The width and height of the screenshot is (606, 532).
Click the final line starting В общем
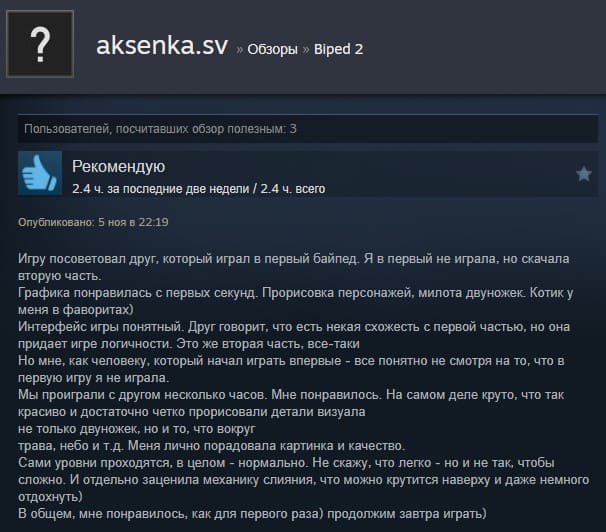252,513
